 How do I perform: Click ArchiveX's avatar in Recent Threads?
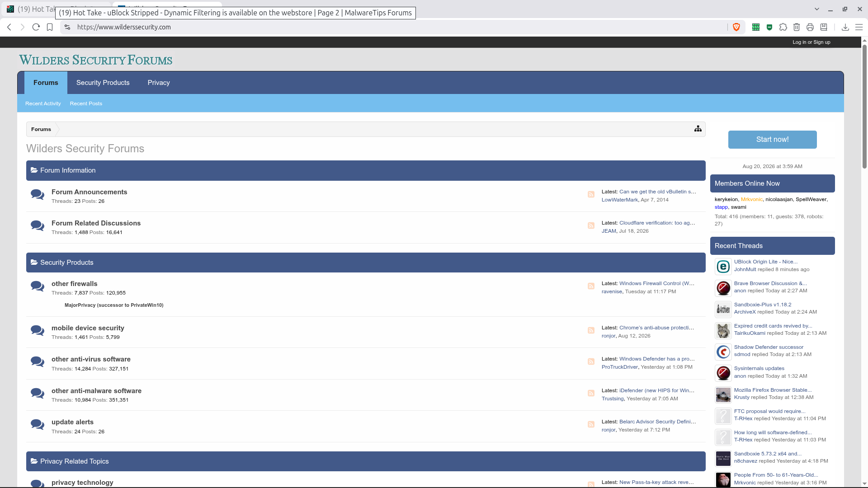pos(723,310)
